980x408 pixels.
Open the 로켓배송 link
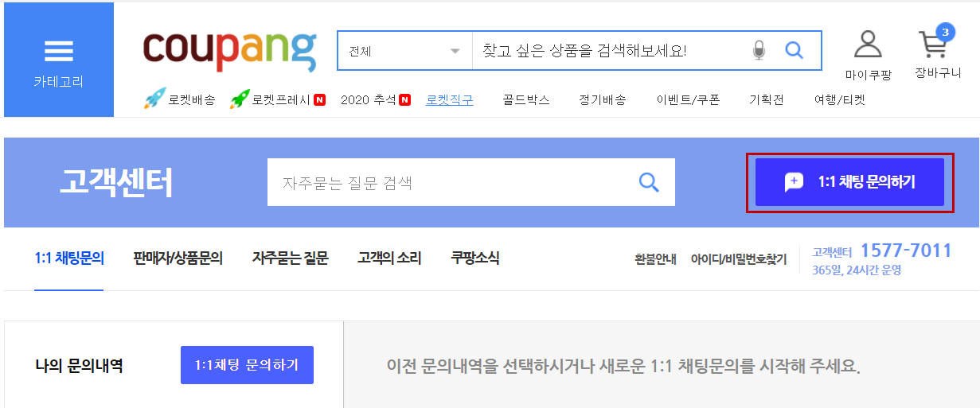[x=192, y=100]
